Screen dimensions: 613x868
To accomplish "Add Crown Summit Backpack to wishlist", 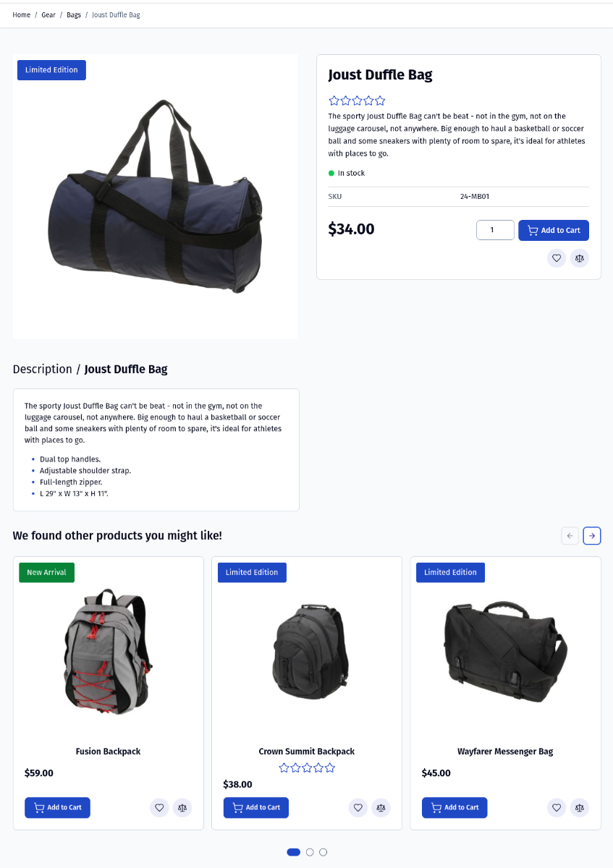I will point(358,808).
